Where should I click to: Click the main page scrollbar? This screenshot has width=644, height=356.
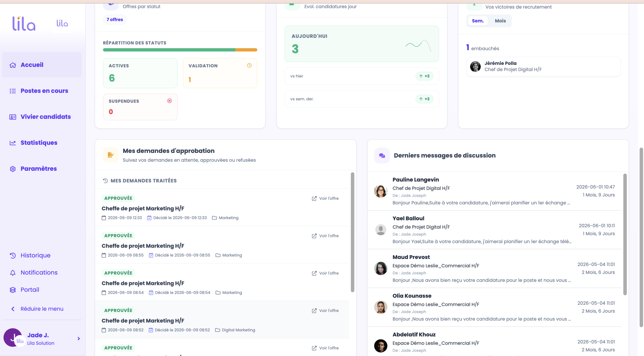coord(641,238)
